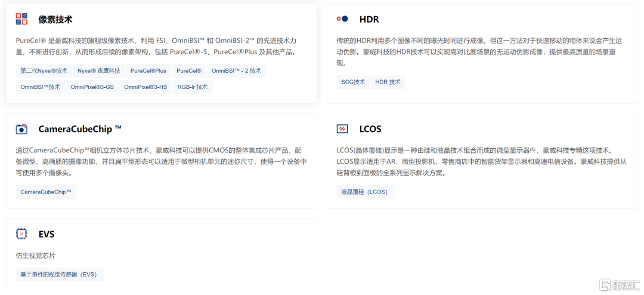The height and width of the screenshot is (295, 644).
Task: Click the EVS chip icon
Action: [22, 233]
